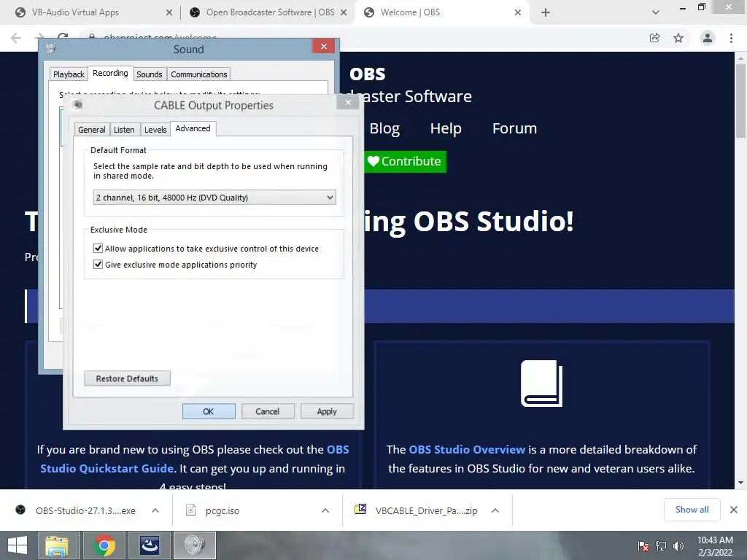Open the Blog link on OBS page
This screenshot has height=560, width=747.
coord(384,128)
